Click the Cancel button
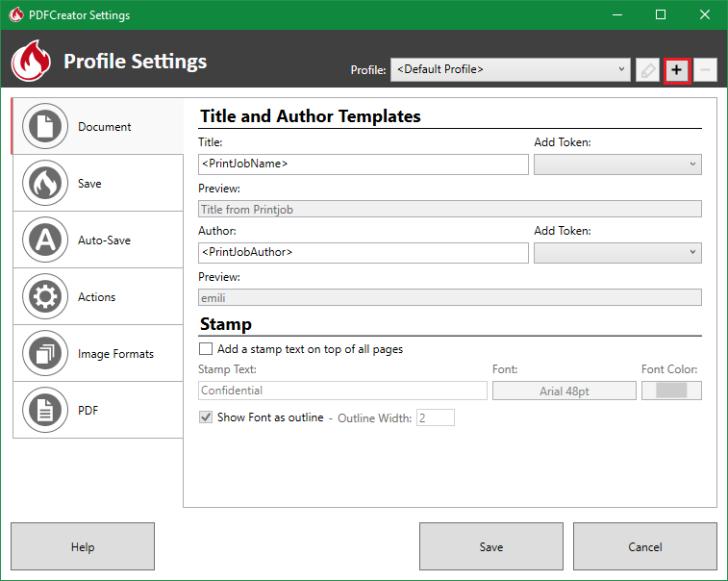 [645, 546]
